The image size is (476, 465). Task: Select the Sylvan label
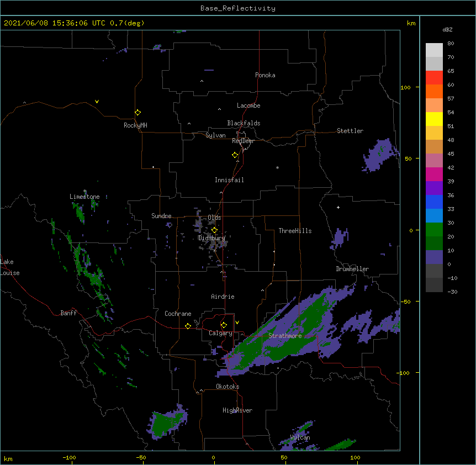[x=215, y=135]
